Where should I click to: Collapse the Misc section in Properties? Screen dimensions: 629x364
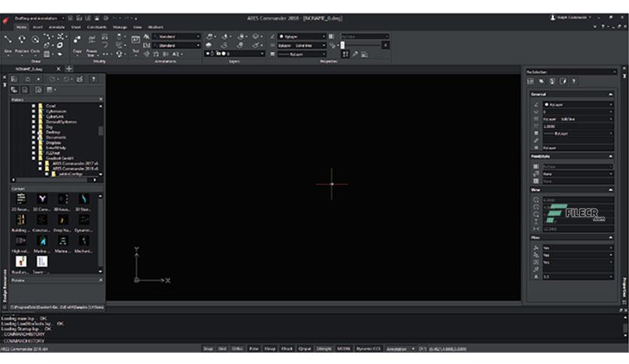(610, 238)
